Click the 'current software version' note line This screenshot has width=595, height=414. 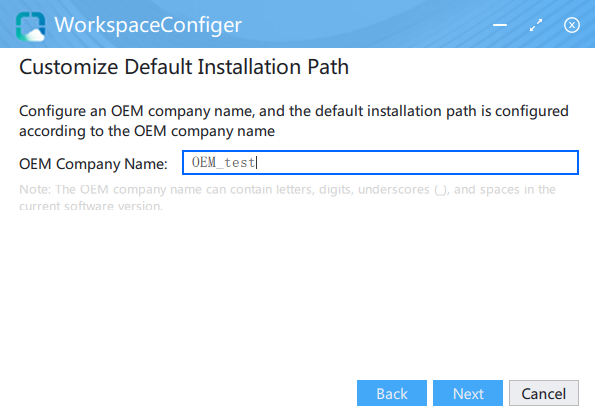click(91, 206)
